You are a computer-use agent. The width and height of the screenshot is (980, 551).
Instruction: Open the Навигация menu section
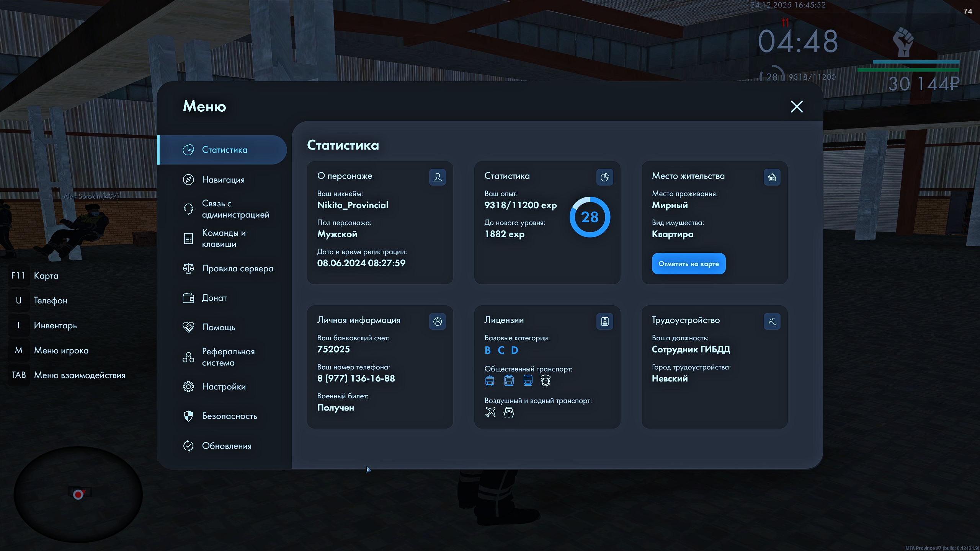[x=223, y=179]
